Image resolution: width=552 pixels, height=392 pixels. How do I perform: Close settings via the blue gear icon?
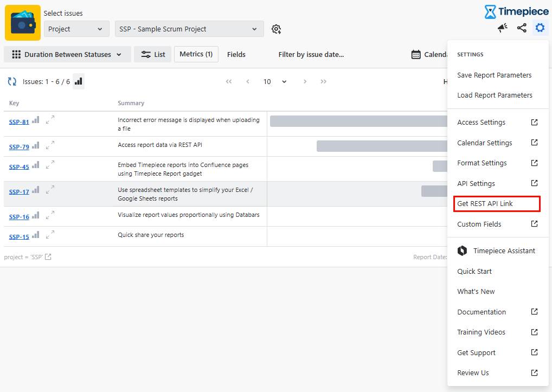(540, 28)
